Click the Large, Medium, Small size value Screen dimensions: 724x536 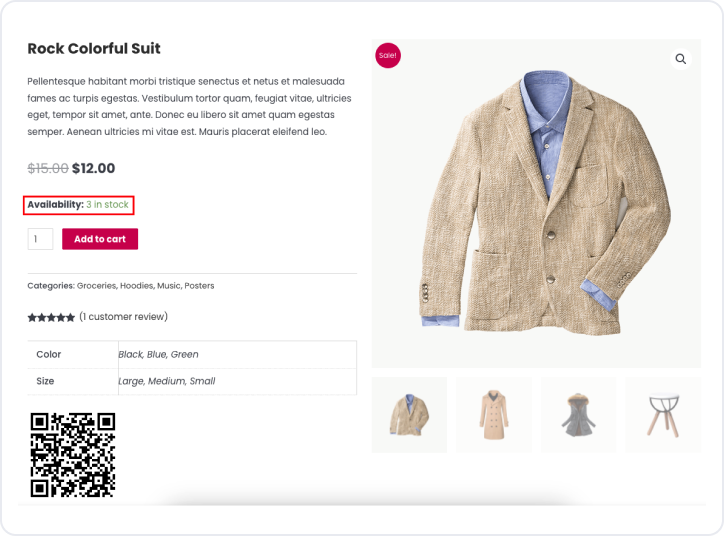pos(167,381)
